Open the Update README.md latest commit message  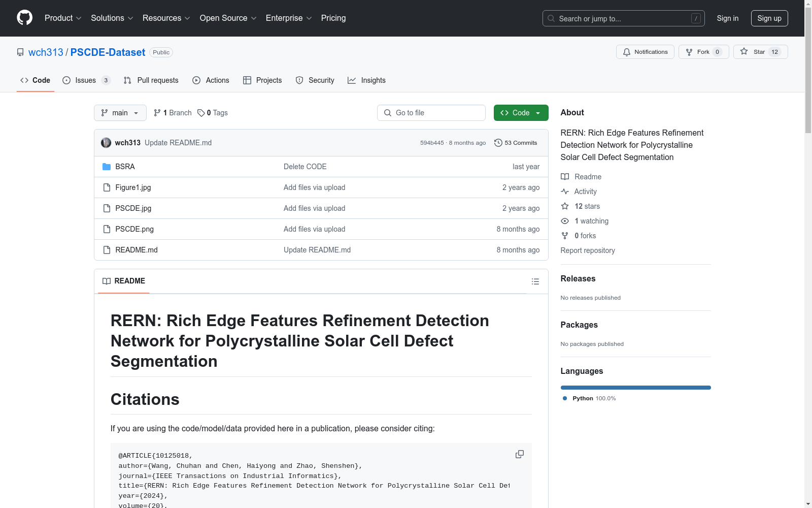point(178,143)
